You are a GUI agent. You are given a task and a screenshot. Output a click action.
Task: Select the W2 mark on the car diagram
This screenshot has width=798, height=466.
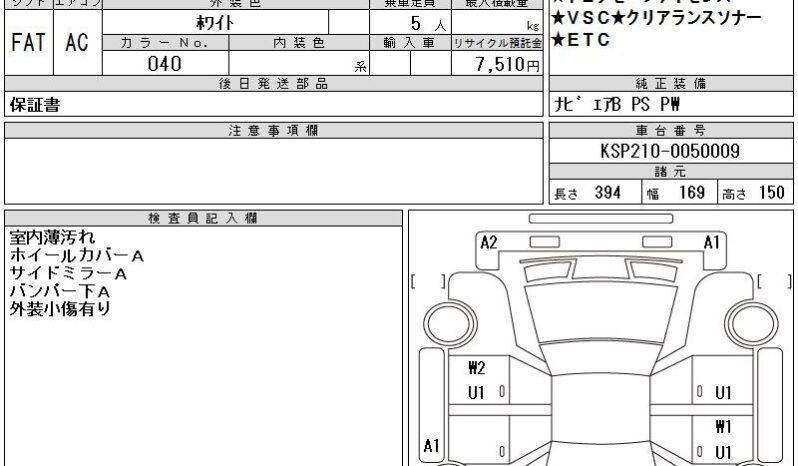476,367
